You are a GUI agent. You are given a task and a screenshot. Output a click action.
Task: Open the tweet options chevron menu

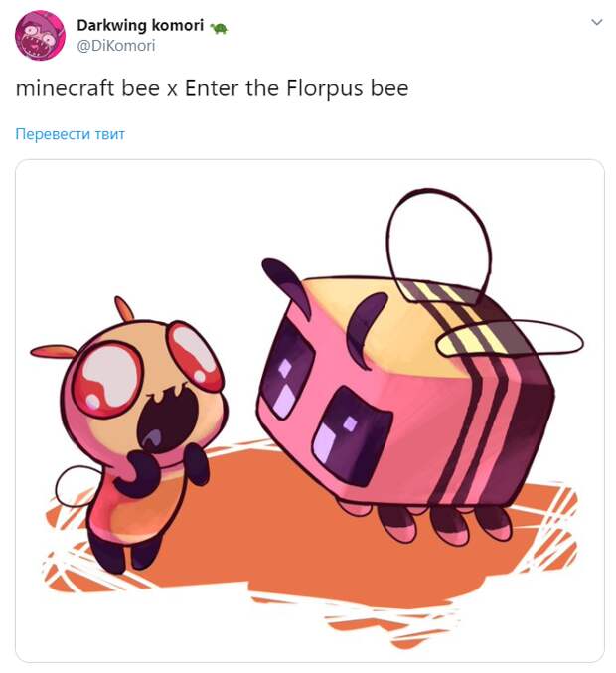[x=597, y=22]
